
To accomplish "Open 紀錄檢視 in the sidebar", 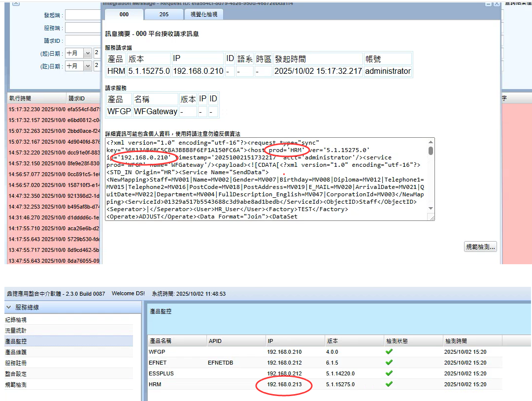I will [16, 320].
